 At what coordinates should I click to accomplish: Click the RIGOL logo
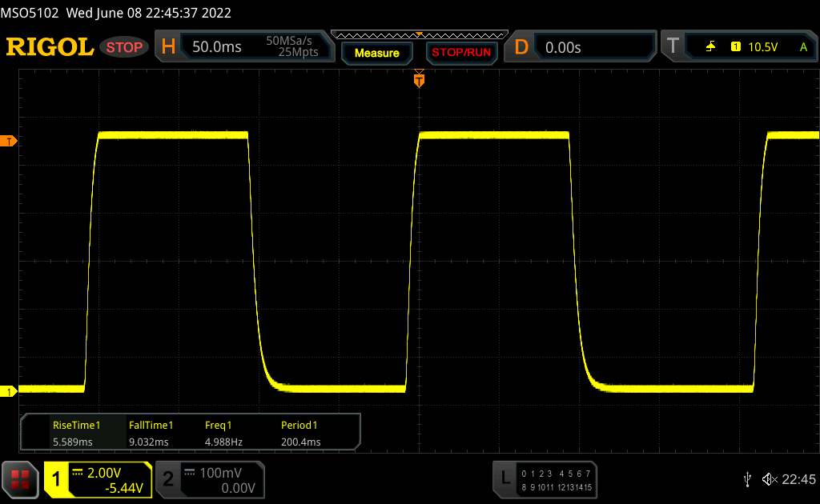(x=50, y=47)
